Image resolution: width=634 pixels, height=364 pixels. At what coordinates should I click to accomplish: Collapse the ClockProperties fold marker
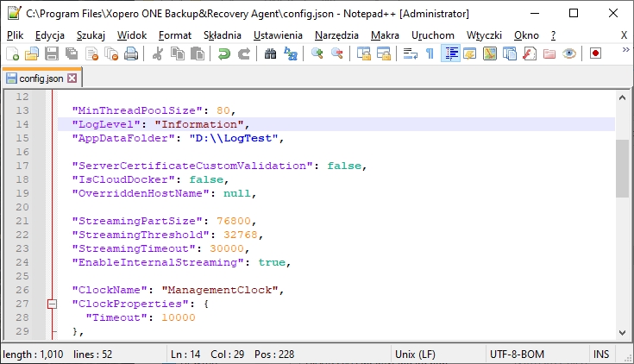click(x=52, y=304)
